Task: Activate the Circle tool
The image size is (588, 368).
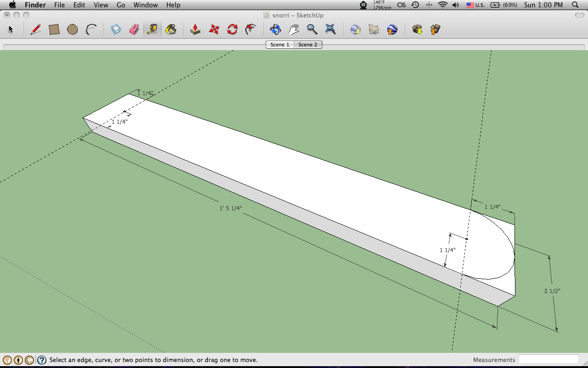Action: point(73,30)
